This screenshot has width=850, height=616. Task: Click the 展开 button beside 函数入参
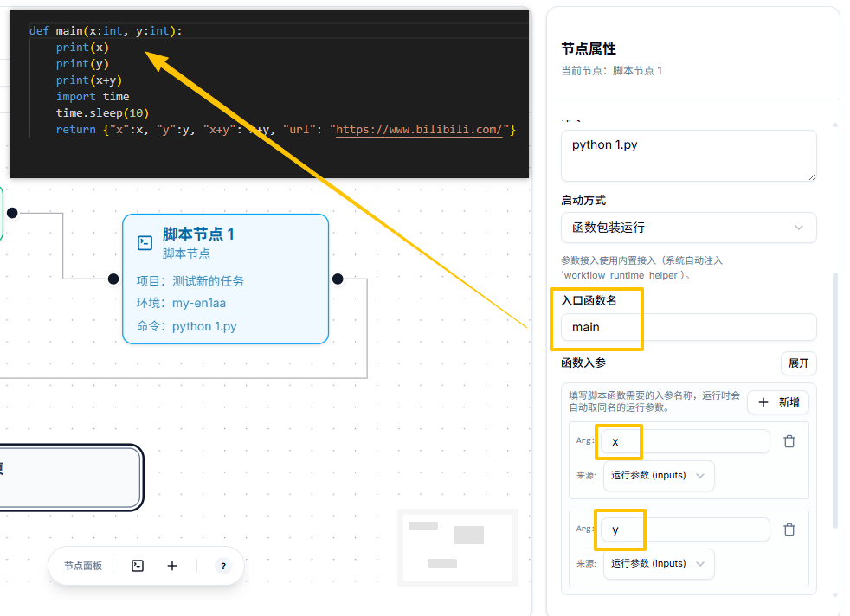799,363
